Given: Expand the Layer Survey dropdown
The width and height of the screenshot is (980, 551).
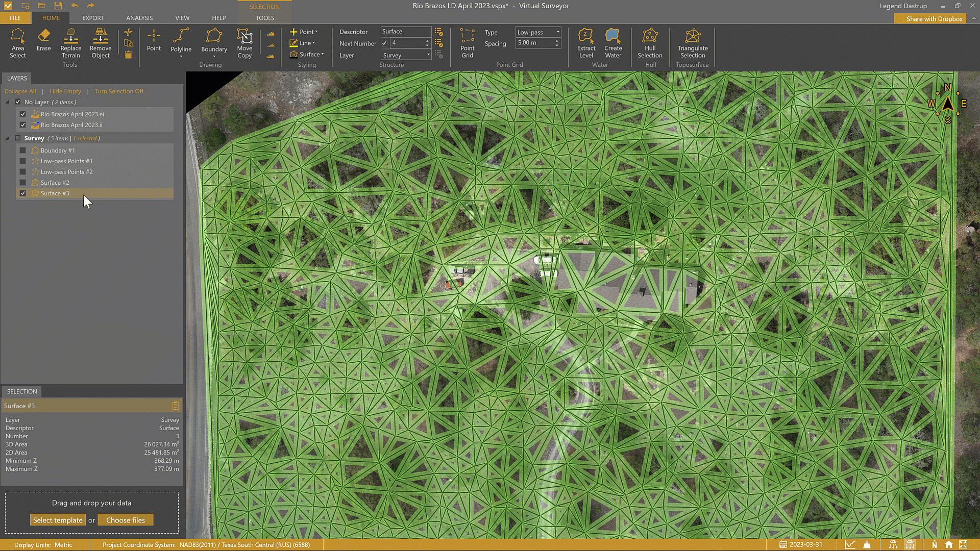Looking at the screenshot, I should [x=406, y=55].
